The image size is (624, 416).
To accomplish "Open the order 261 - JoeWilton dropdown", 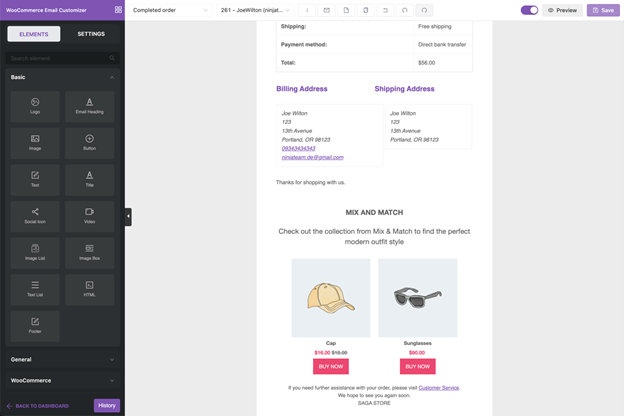I will pyautogui.click(x=255, y=10).
